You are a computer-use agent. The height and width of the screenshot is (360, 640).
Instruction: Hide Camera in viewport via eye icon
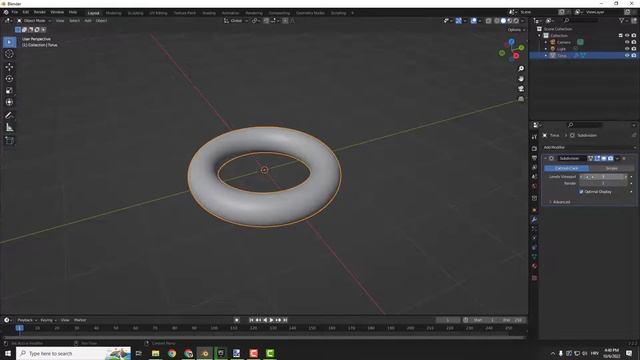tap(627, 42)
